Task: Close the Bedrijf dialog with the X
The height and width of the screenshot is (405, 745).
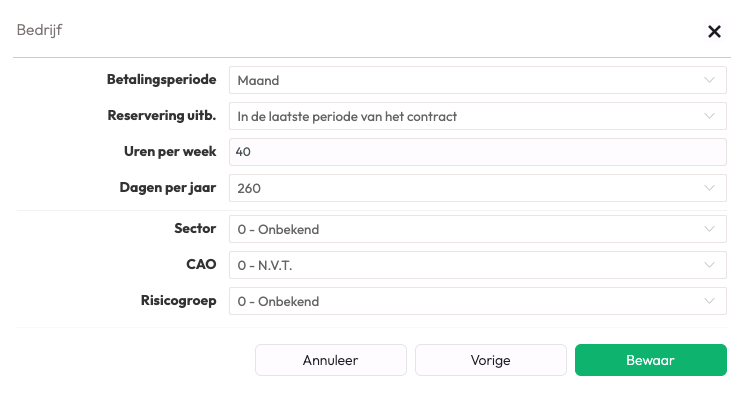Action: [714, 31]
